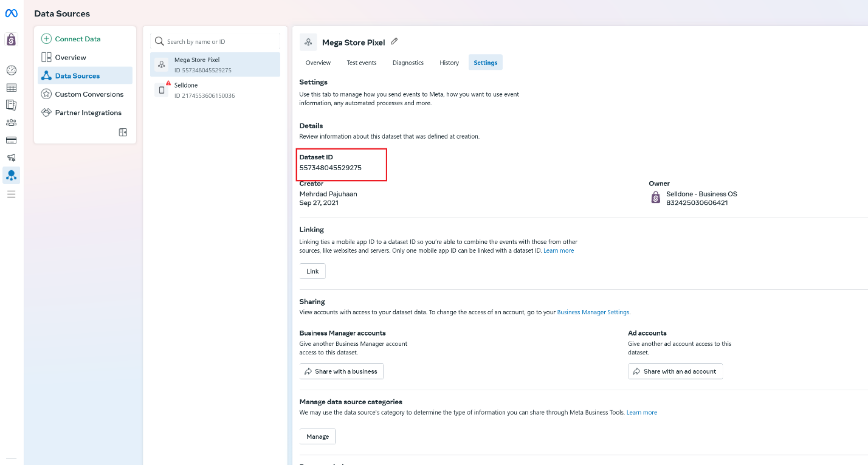
Task: Open Learn more link in Linking section
Action: click(559, 250)
